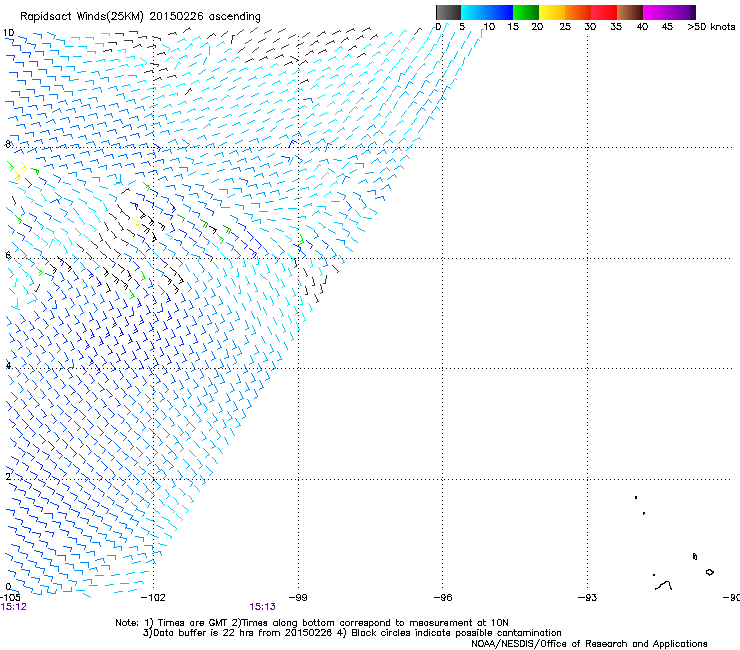Click the orange 25-30 knots legend swatch

578,12
